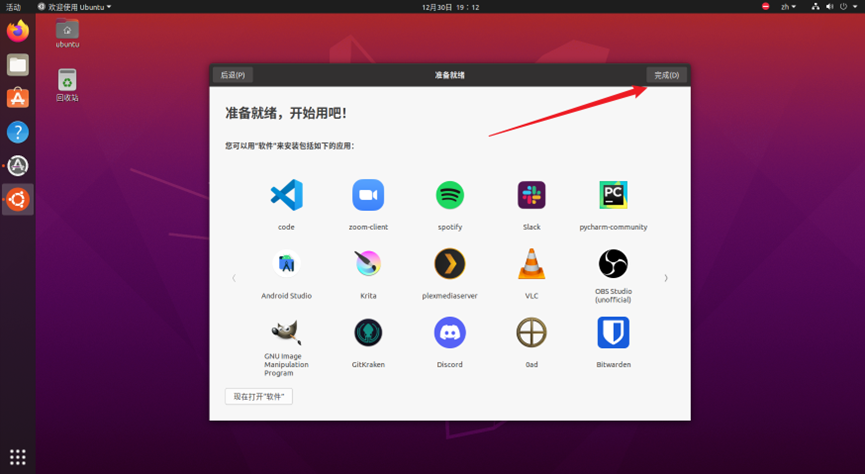This screenshot has width=865, height=474.
Task: Click the Discord app label
Action: [x=450, y=364]
